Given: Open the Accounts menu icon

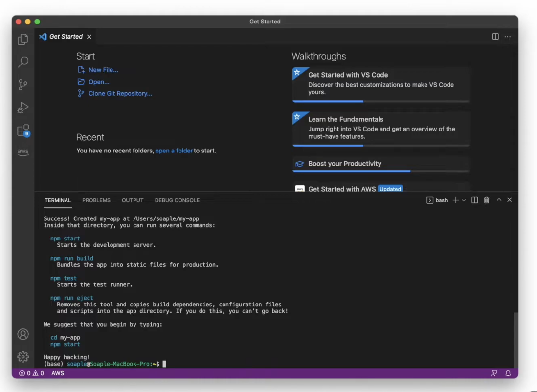Looking at the screenshot, I should pyautogui.click(x=23, y=334).
